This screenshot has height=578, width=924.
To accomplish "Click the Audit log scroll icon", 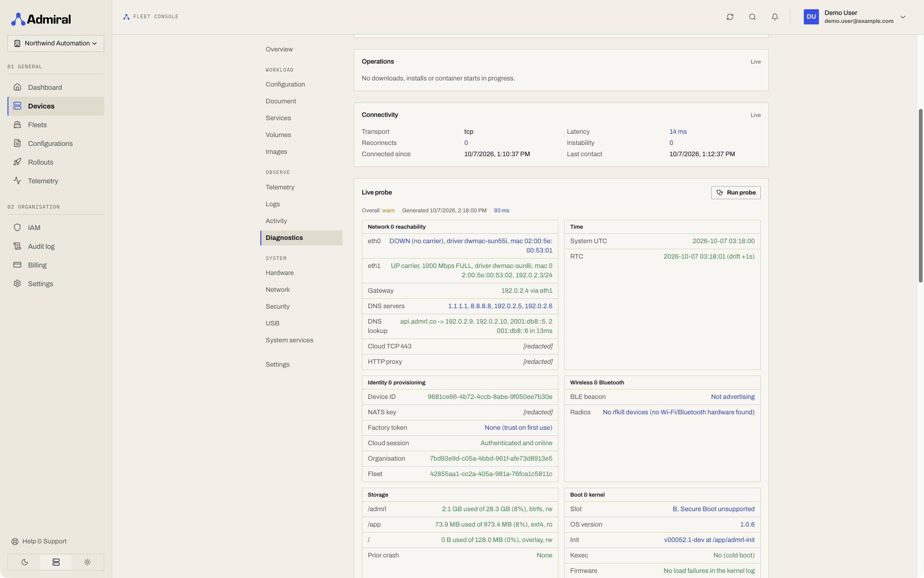I will (17, 246).
